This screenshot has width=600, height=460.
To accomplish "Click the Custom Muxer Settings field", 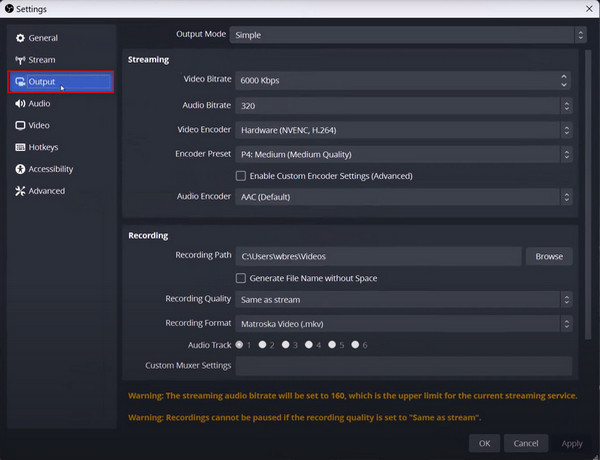I will 404,366.
